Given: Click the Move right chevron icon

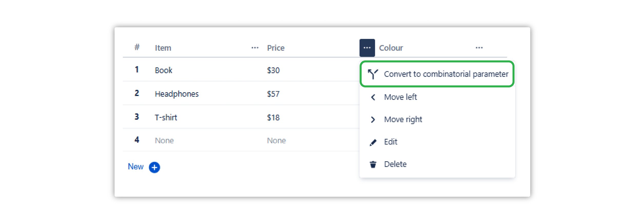Looking at the screenshot, I should click(x=373, y=120).
